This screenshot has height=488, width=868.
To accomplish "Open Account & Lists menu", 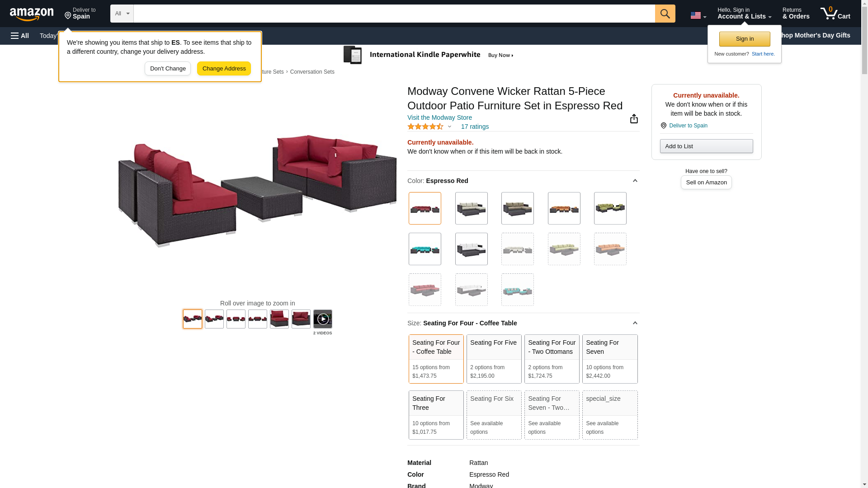I will (x=744, y=13).
